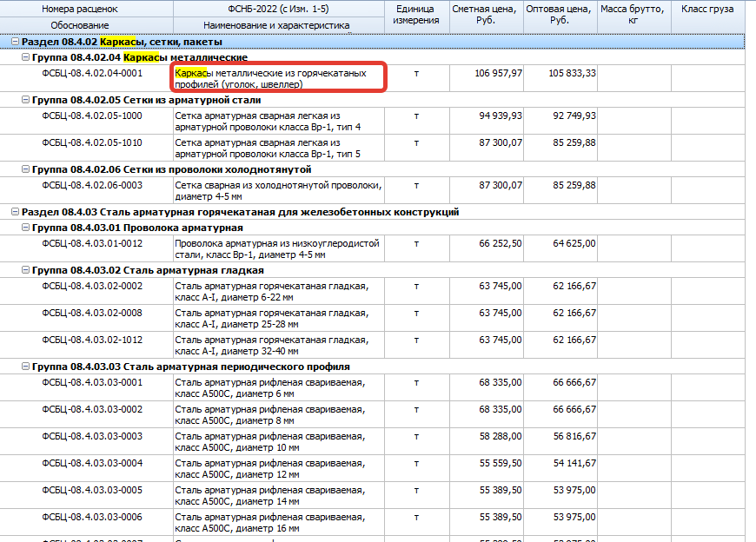Image resolution: width=756 pixels, height=542 pixels.
Task: Select code ФСБЦ-08.4.03.03-0002
Action: 92,409
